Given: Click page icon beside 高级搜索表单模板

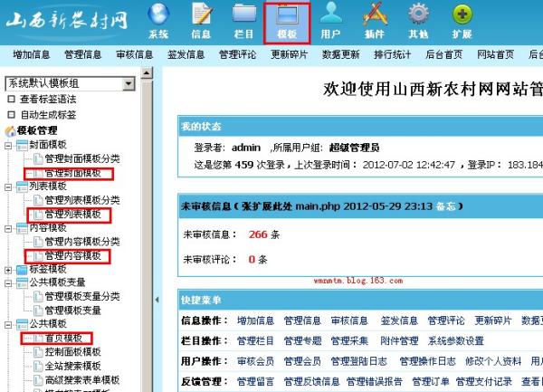Looking at the screenshot, I should [x=38, y=380].
